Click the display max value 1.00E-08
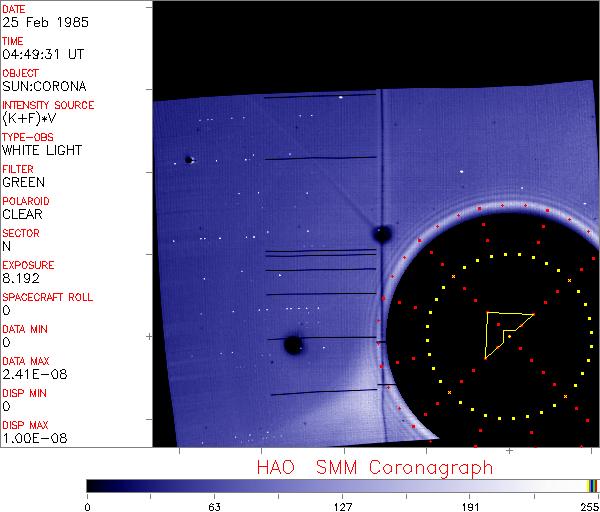Viewport: 600px width, 512px height. (30, 439)
